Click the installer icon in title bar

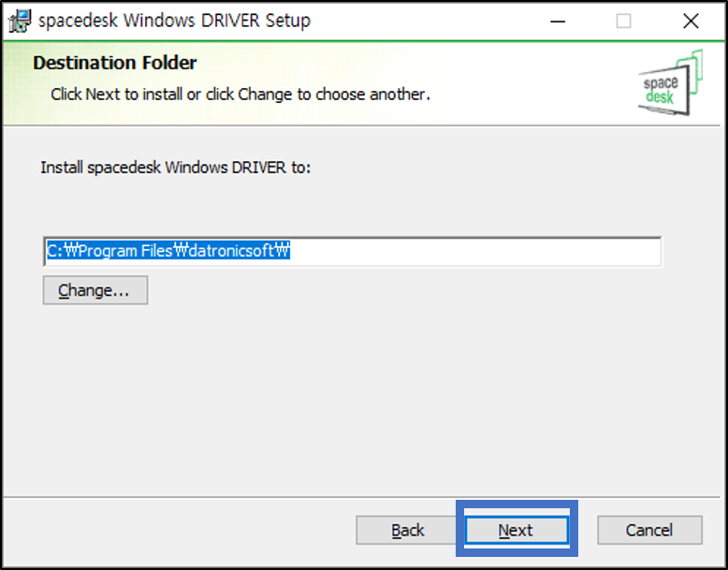pyautogui.click(x=20, y=22)
